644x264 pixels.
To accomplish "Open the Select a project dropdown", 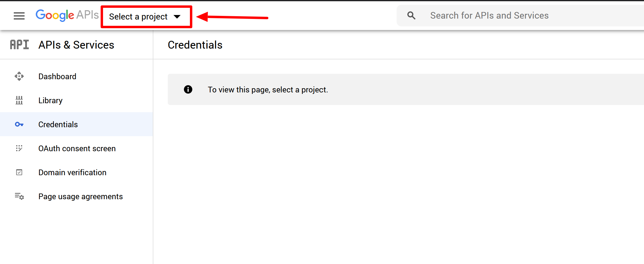I will coord(138,17).
